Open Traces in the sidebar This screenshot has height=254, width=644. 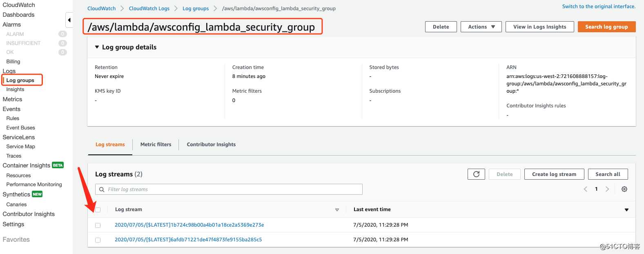13,156
